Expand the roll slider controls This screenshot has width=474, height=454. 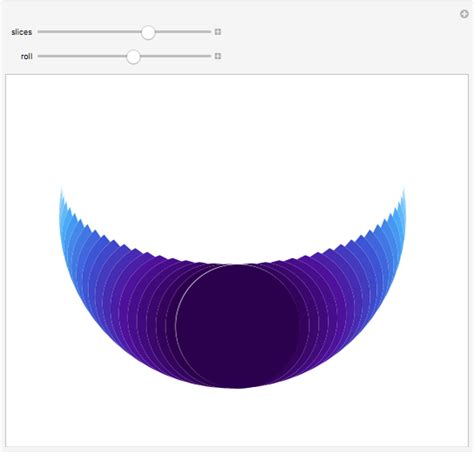pyautogui.click(x=218, y=56)
